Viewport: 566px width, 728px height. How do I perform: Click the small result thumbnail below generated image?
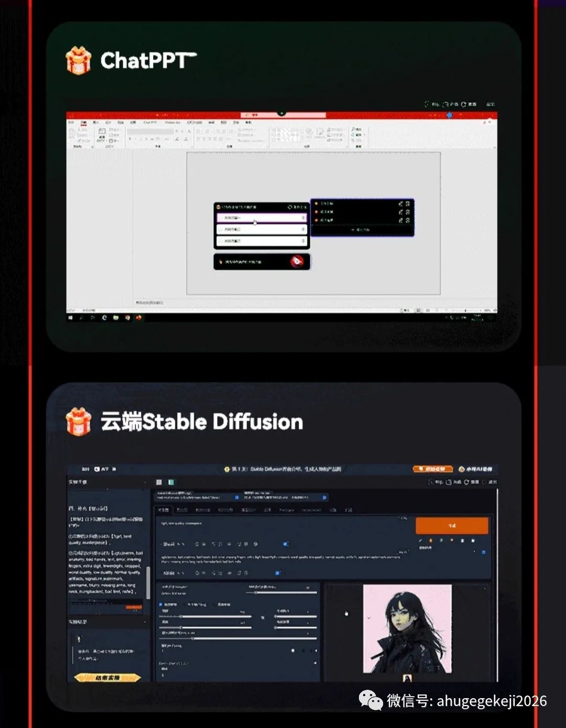coord(407,678)
